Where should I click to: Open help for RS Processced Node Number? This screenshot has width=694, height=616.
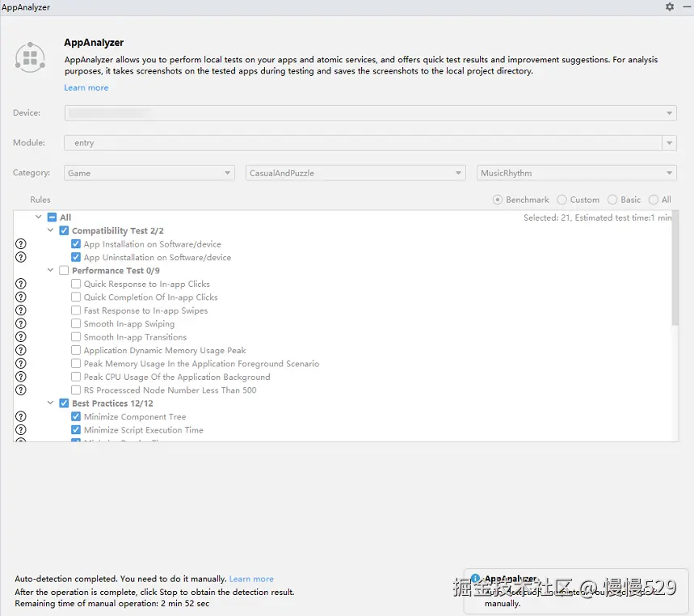coord(21,390)
